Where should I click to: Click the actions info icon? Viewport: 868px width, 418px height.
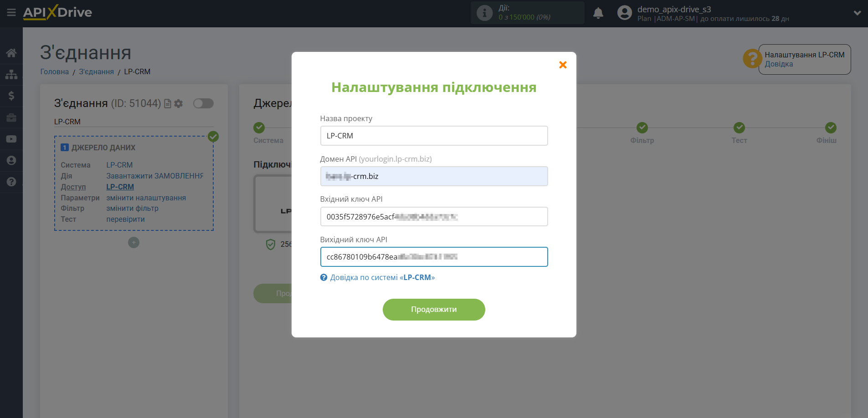click(x=485, y=13)
